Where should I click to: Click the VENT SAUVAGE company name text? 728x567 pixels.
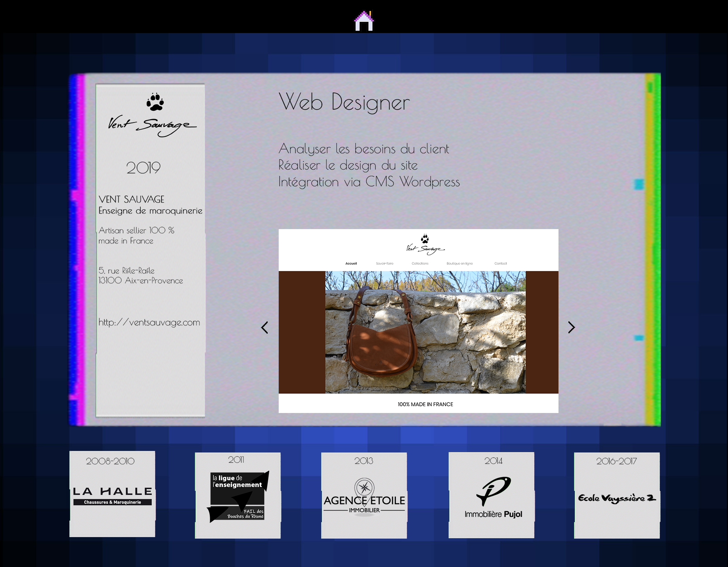click(x=132, y=199)
